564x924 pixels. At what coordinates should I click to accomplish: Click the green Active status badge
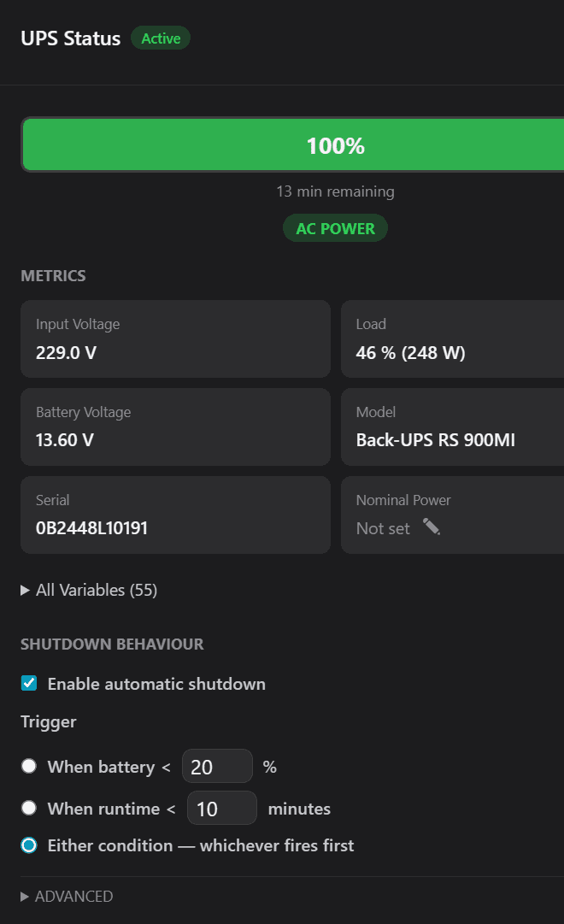point(161,38)
